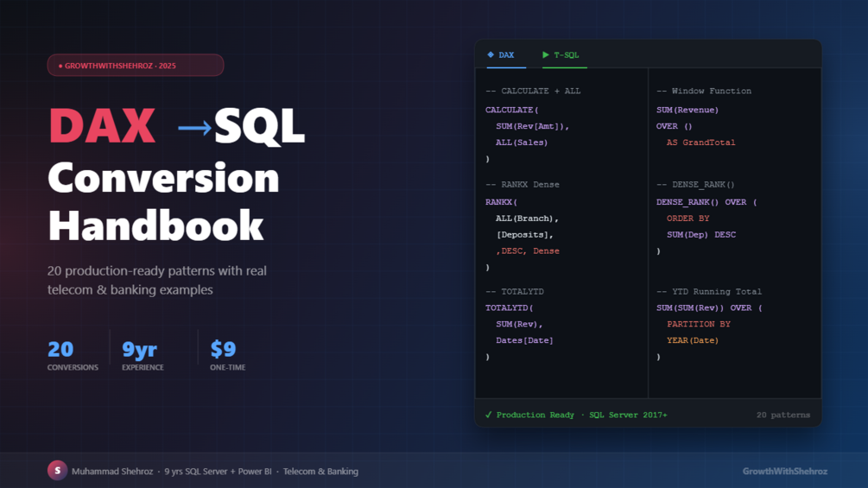Click the 'AS GrandTotal' code line
The width and height of the screenshot is (868, 488).
click(700, 143)
